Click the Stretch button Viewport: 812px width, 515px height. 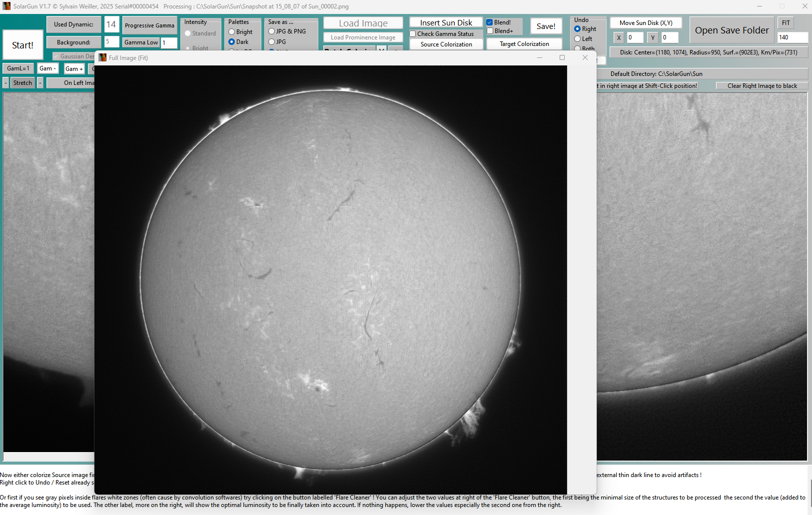click(22, 83)
